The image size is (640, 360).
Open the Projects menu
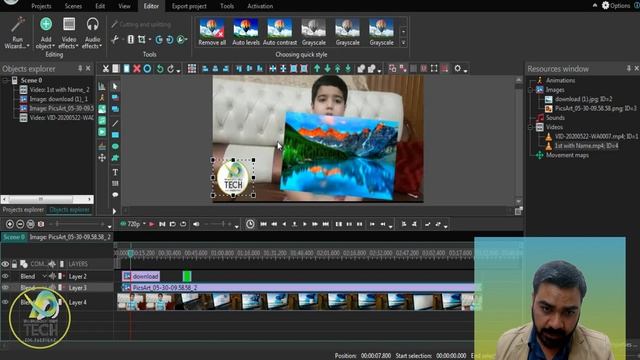41,6
